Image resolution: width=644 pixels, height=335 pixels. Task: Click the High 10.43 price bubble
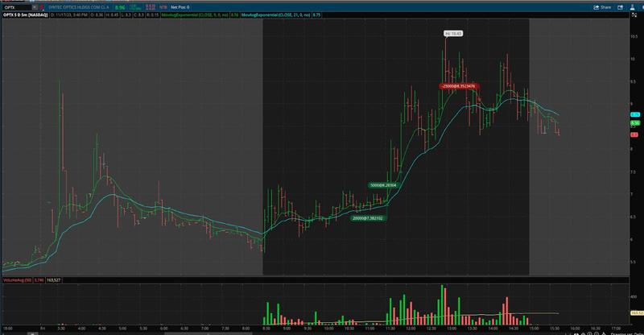point(453,34)
